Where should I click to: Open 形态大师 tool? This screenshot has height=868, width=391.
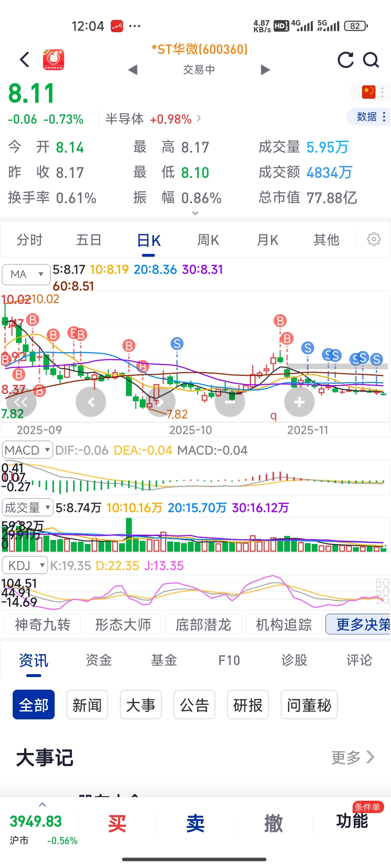(123, 624)
